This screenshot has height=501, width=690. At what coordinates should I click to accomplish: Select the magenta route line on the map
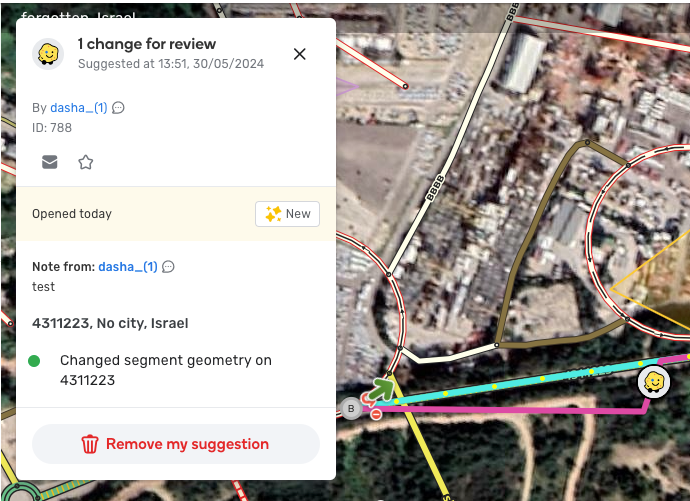506,410
